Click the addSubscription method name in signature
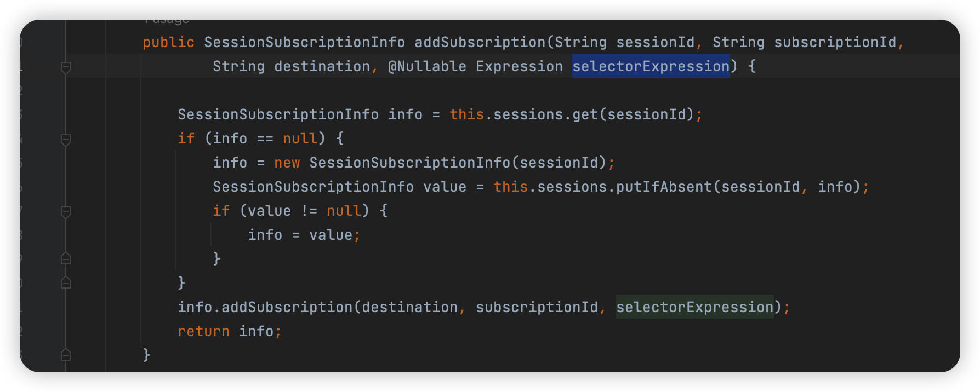 pyautogui.click(x=480, y=42)
